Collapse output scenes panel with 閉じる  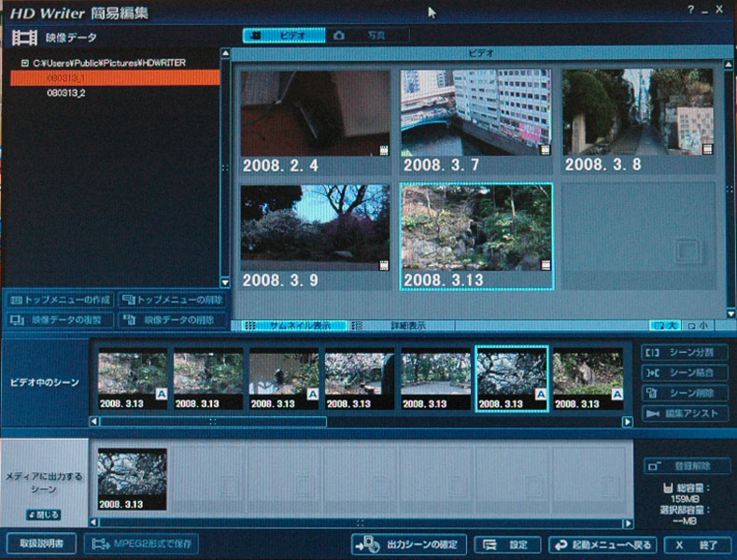44,514
